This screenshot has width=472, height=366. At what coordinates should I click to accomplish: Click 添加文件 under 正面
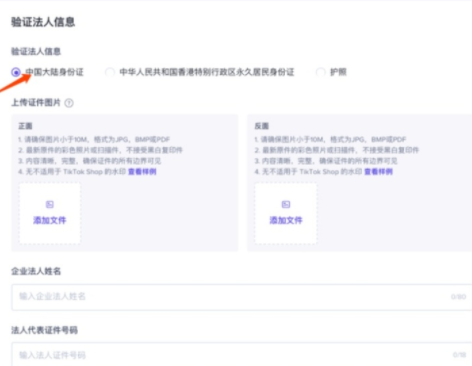point(50,220)
